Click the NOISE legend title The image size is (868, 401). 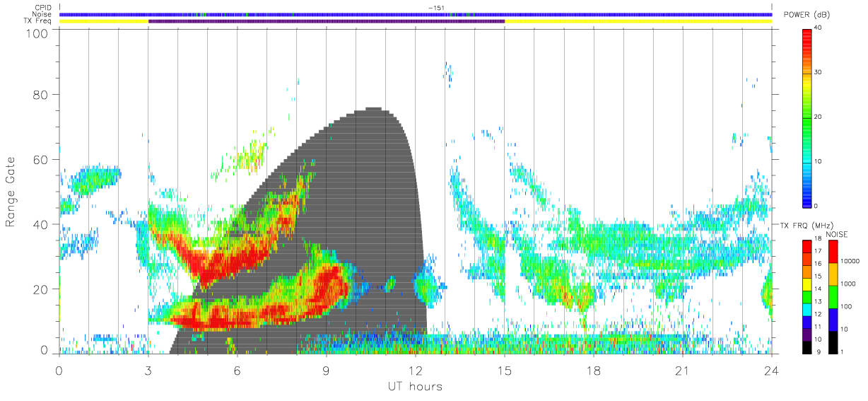click(836, 233)
